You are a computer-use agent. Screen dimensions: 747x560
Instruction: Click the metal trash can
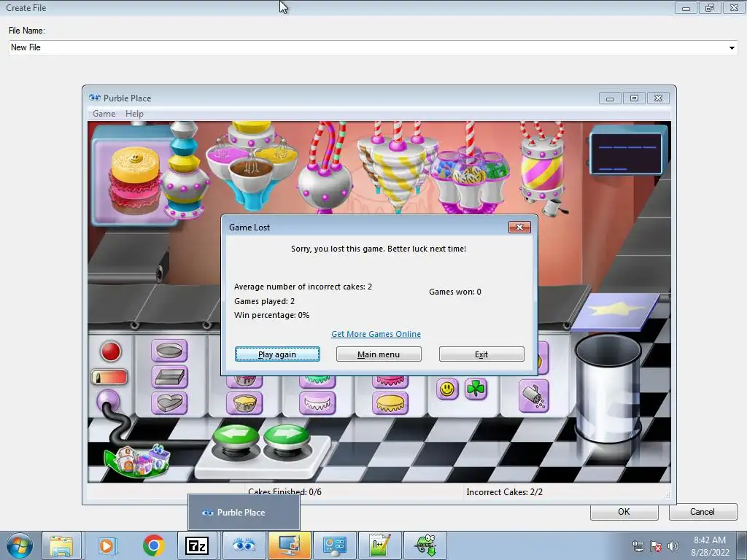[608, 388]
